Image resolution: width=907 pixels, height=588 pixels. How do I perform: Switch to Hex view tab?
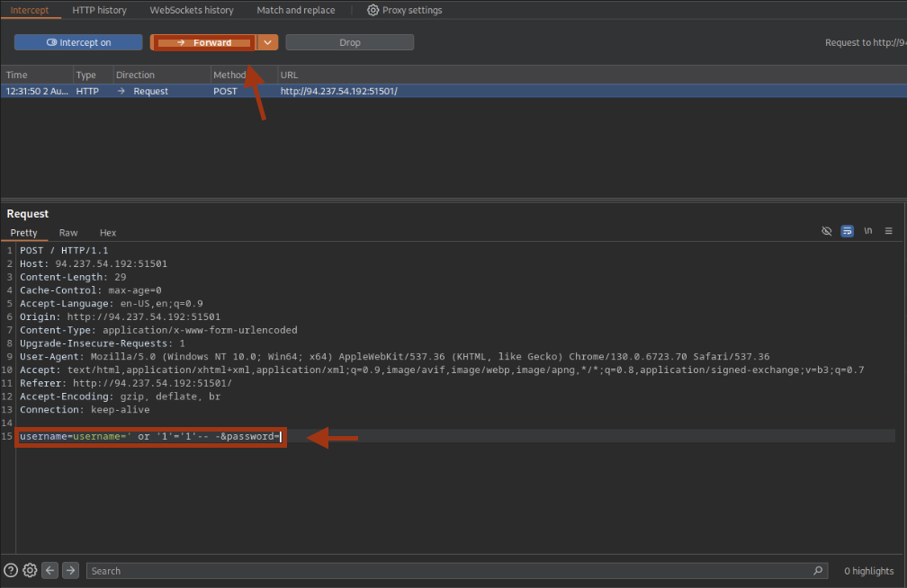(x=108, y=233)
